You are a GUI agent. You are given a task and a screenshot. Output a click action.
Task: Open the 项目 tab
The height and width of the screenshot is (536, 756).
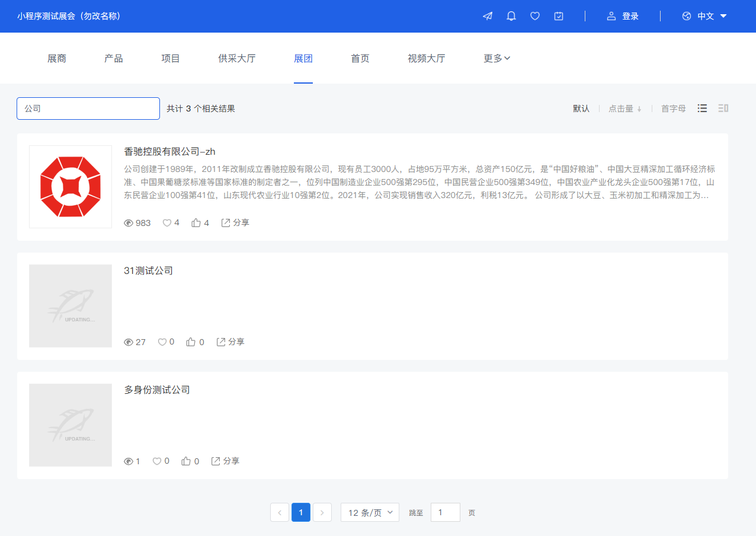(171, 58)
